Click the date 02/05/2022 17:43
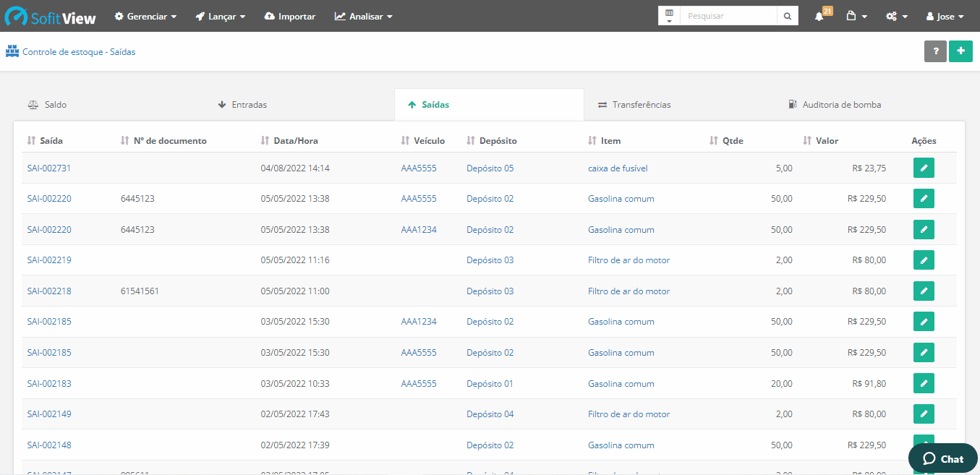This screenshot has height=475, width=980. (x=295, y=414)
